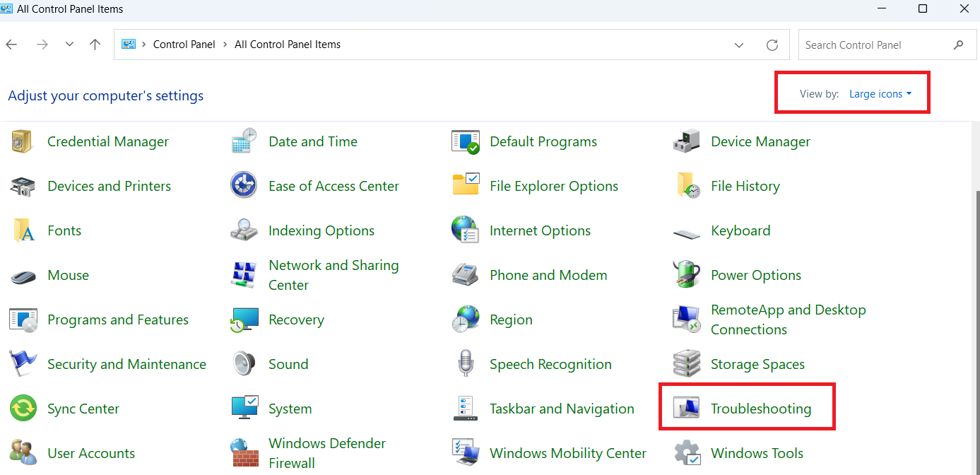This screenshot has width=980, height=475.
Task: Click the Control Panel icon in address bar
Action: point(129,45)
